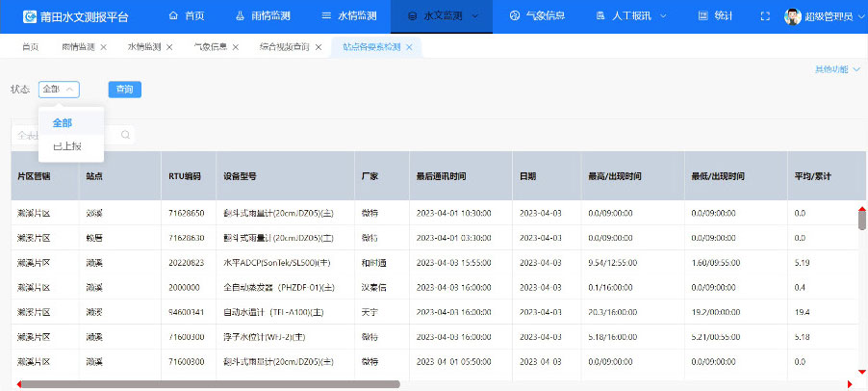Click the vertical scrollbar thumb
The width and height of the screenshot is (868, 391).
point(862,220)
